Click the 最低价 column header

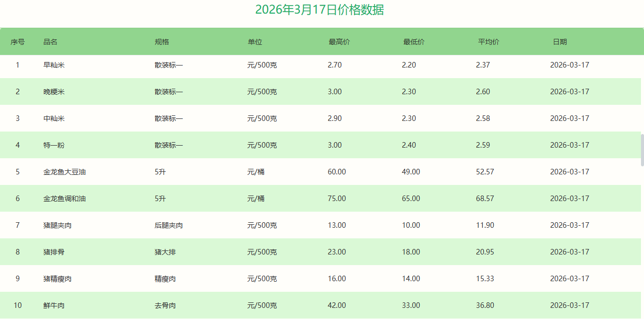click(414, 42)
